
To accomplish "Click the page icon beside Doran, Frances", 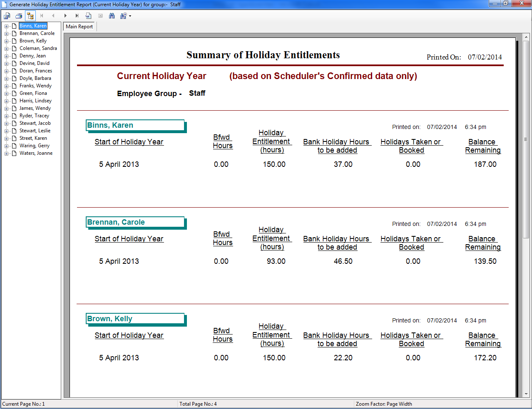I will click(14, 71).
